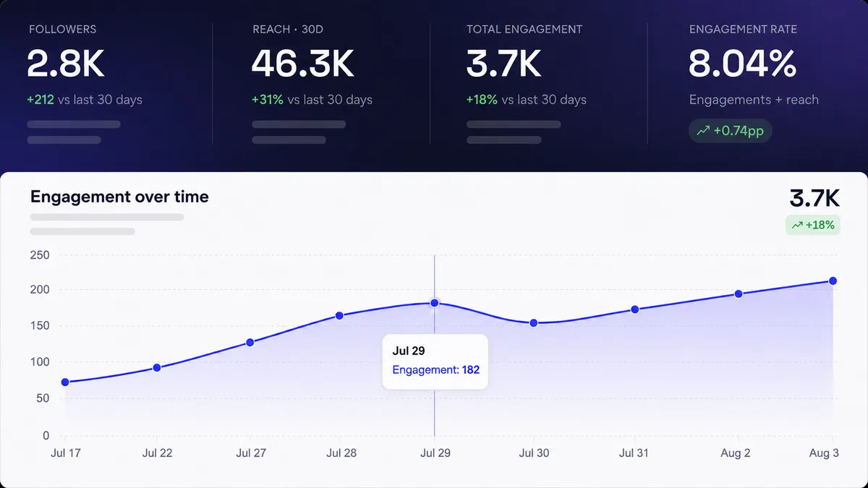Viewport: 868px width, 488px height.
Task: Click trend arrow icon in +0.74pp badge
Action: pyautogui.click(x=703, y=131)
